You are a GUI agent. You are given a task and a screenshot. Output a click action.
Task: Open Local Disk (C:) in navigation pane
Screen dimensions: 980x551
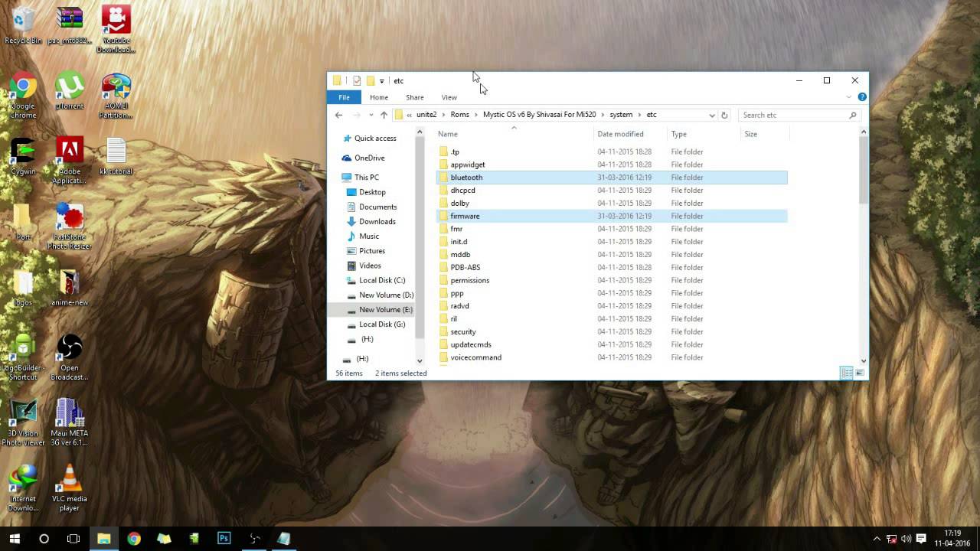coord(382,280)
